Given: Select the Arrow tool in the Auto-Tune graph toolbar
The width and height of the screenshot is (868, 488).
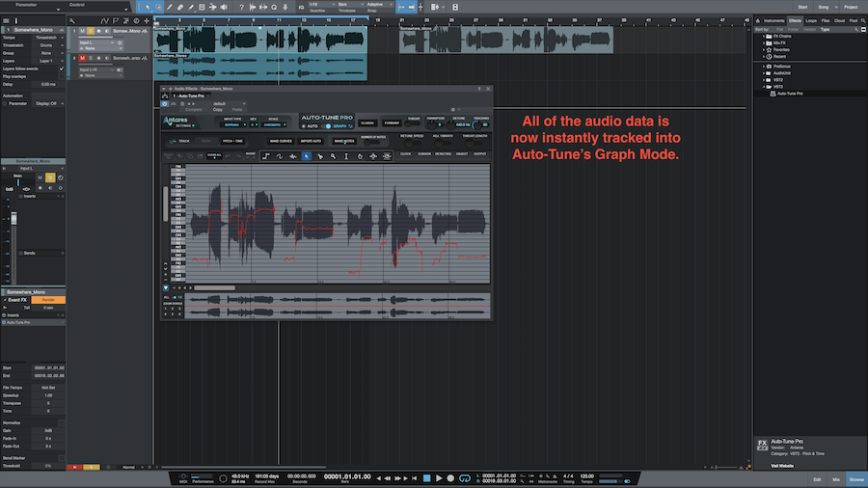Looking at the screenshot, I should click(x=308, y=155).
